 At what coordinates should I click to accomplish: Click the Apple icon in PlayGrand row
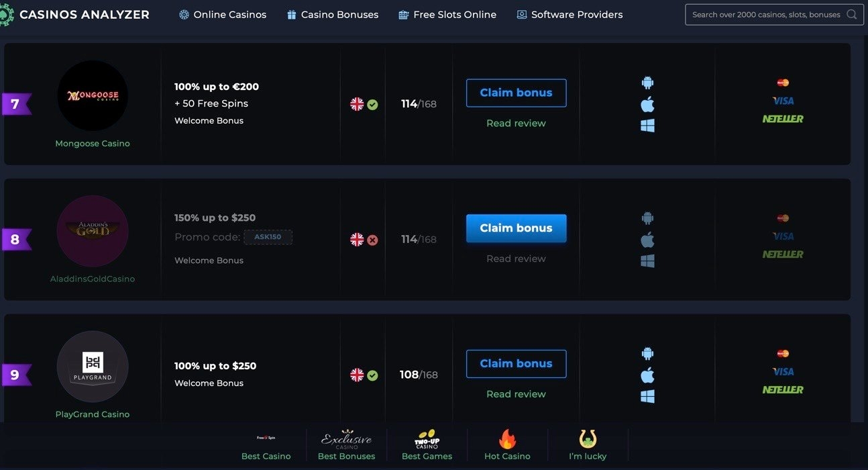(647, 375)
